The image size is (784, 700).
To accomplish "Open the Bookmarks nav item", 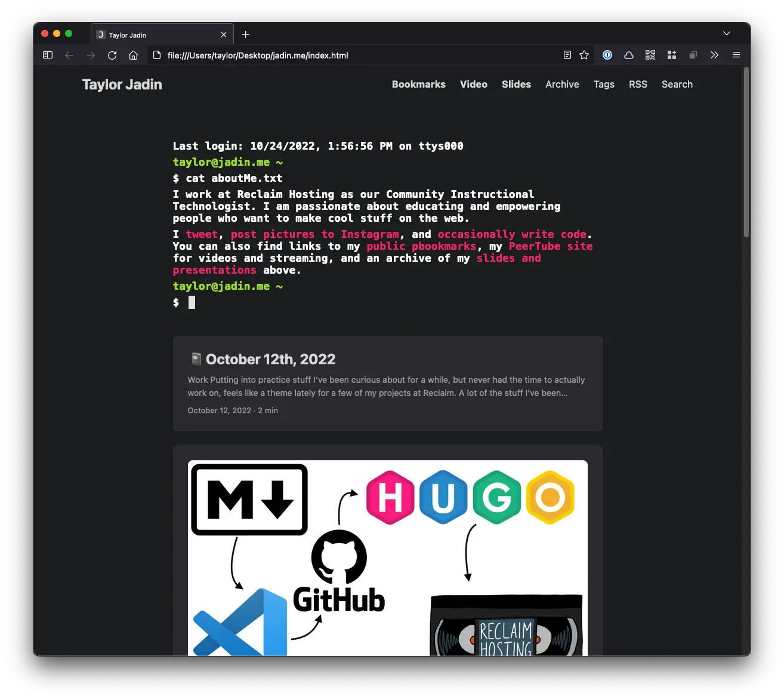I will point(419,85).
